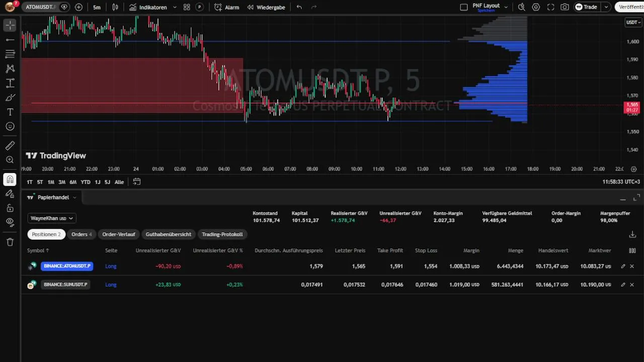Click the Trade button

tap(587, 7)
